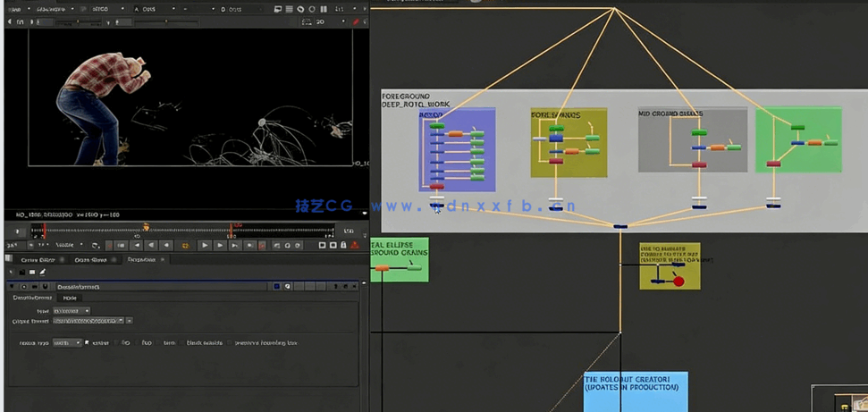Click the red record icon in playback bar
The height and width of the screenshot is (412, 868).
(x=262, y=245)
